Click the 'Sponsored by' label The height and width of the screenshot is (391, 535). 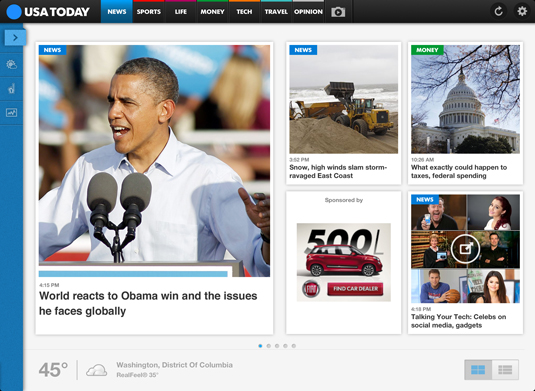[344, 200]
